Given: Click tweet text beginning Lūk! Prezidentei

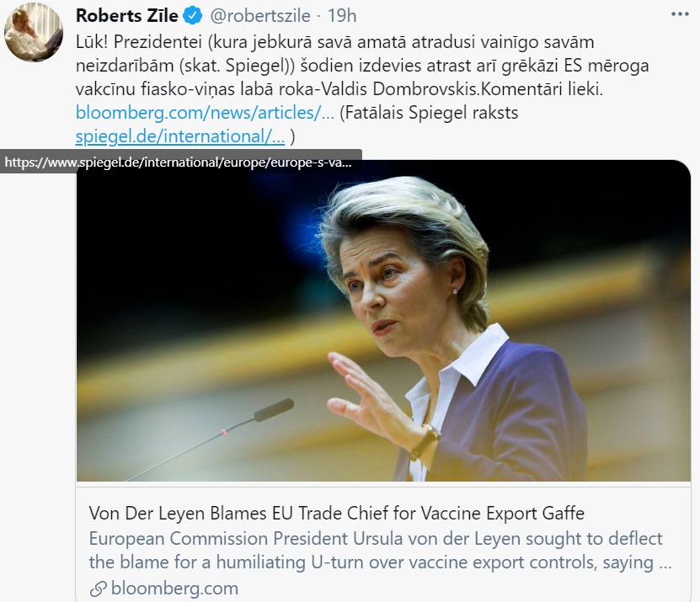Looking at the screenshot, I should 334,42.
